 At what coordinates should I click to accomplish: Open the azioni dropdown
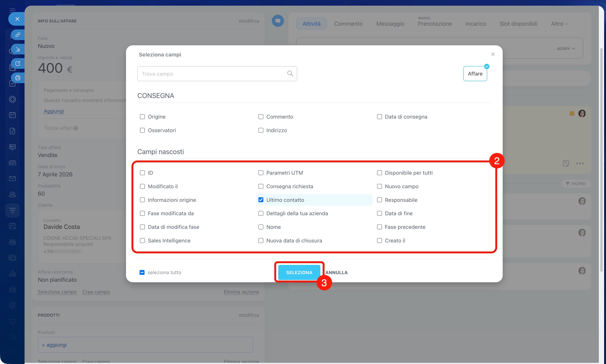click(566, 48)
